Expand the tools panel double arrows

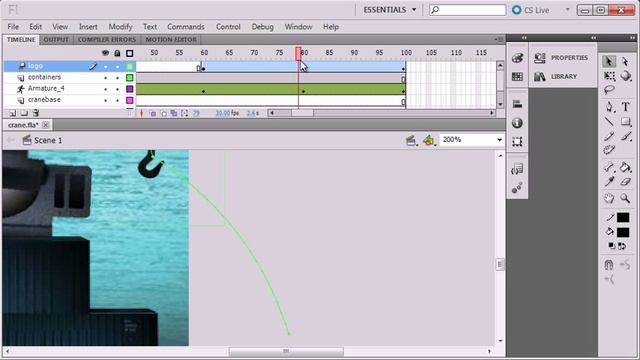pos(632,38)
